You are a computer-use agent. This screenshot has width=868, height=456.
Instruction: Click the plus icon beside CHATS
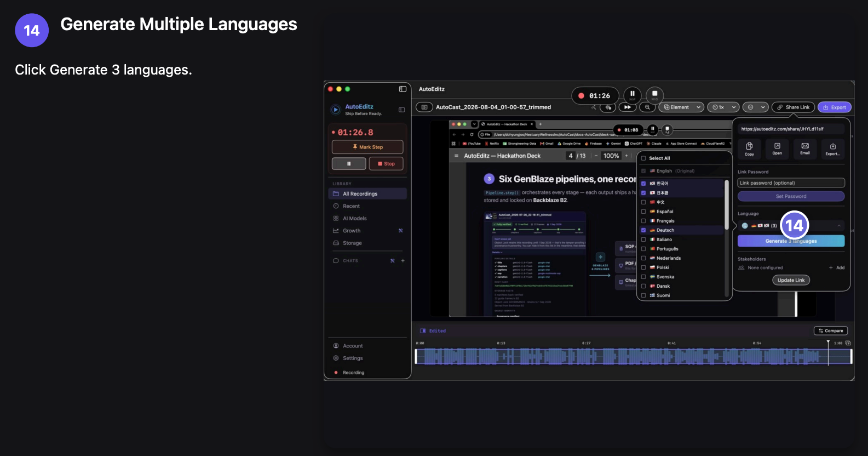[403, 261]
